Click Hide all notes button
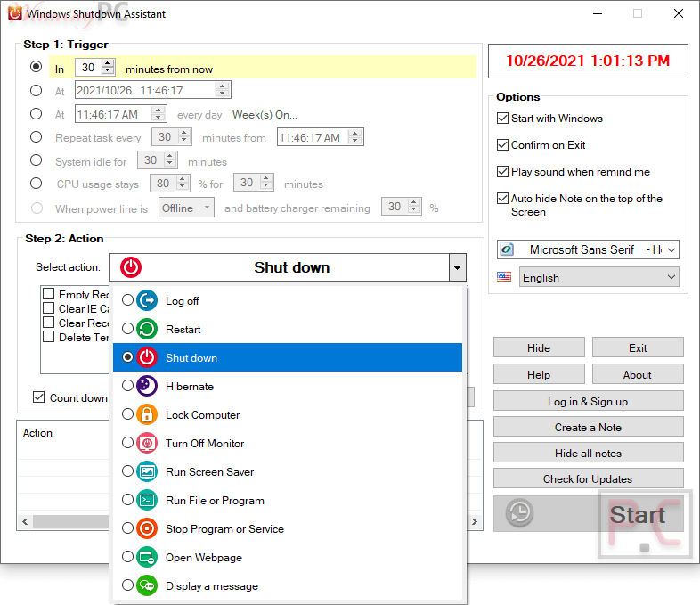 click(589, 453)
